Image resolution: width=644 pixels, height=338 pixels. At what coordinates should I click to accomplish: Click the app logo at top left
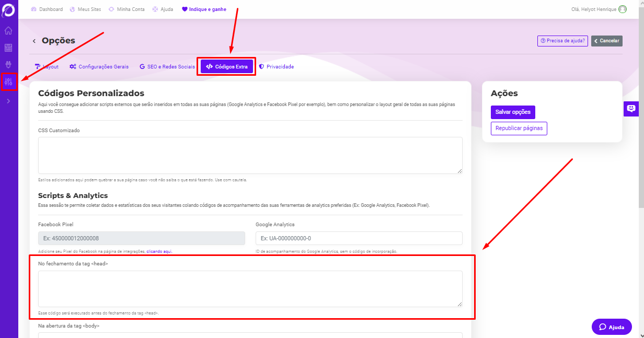tap(8, 9)
